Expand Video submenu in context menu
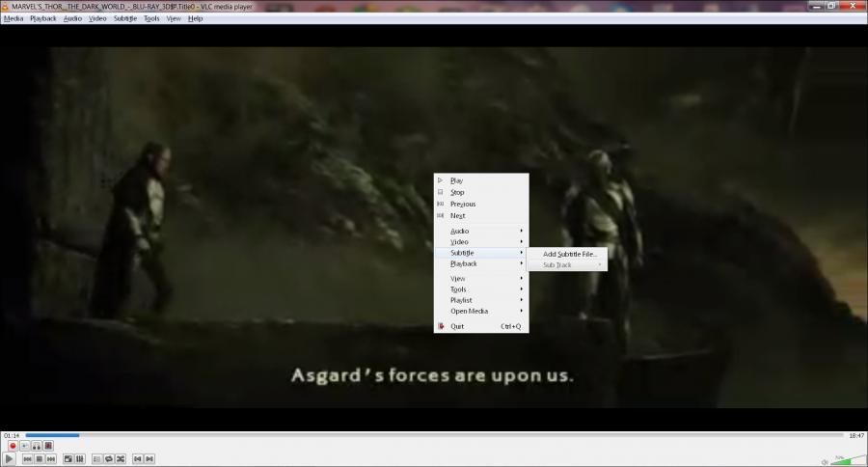This screenshot has height=467, width=868. pos(481,242)
